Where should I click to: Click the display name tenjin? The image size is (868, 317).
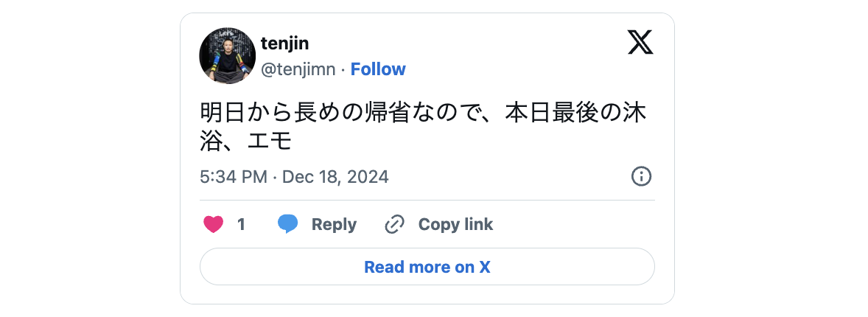coord(284,43)
